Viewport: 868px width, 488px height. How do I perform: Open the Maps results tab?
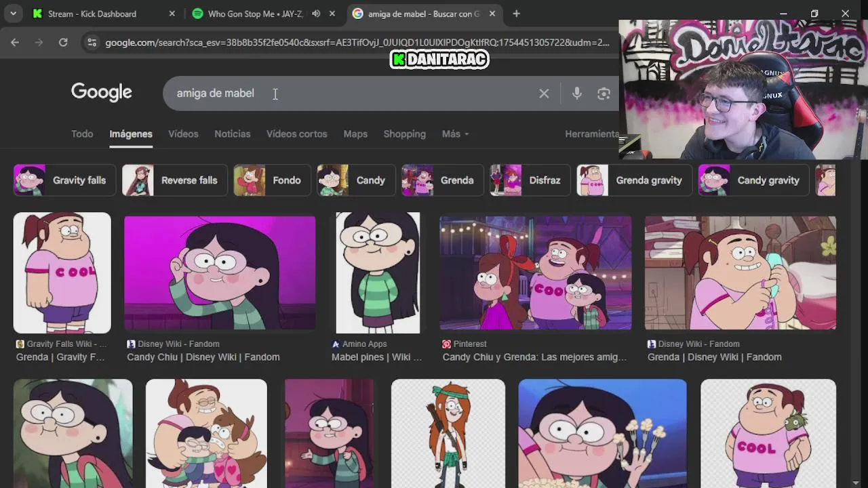click(355, 134)
